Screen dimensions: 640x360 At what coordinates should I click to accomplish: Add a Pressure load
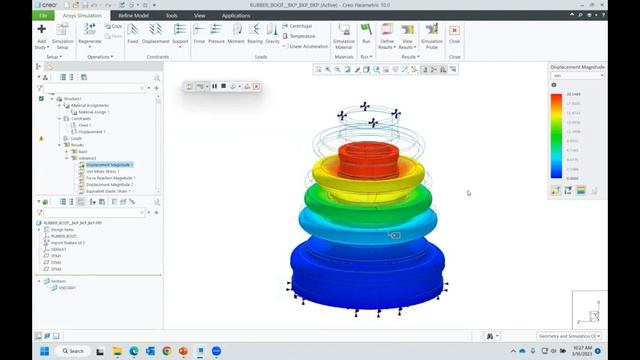216,33
